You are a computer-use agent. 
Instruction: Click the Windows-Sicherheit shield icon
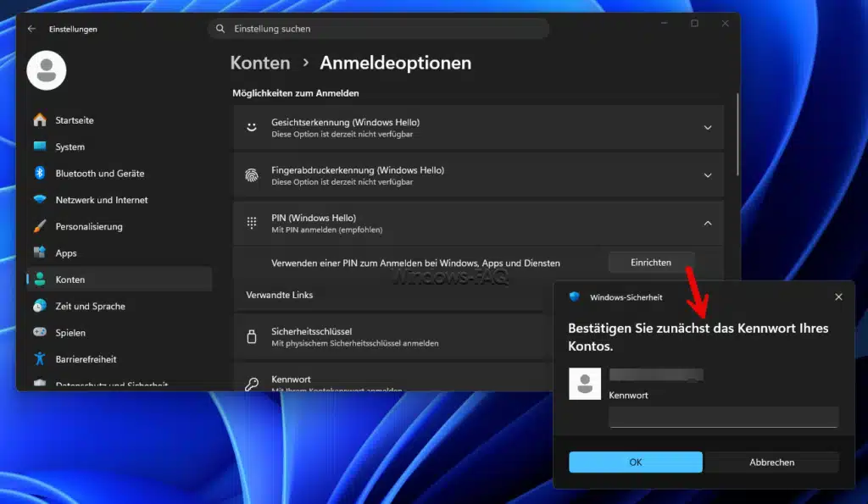pyautogui.click(x=575, y=296)
